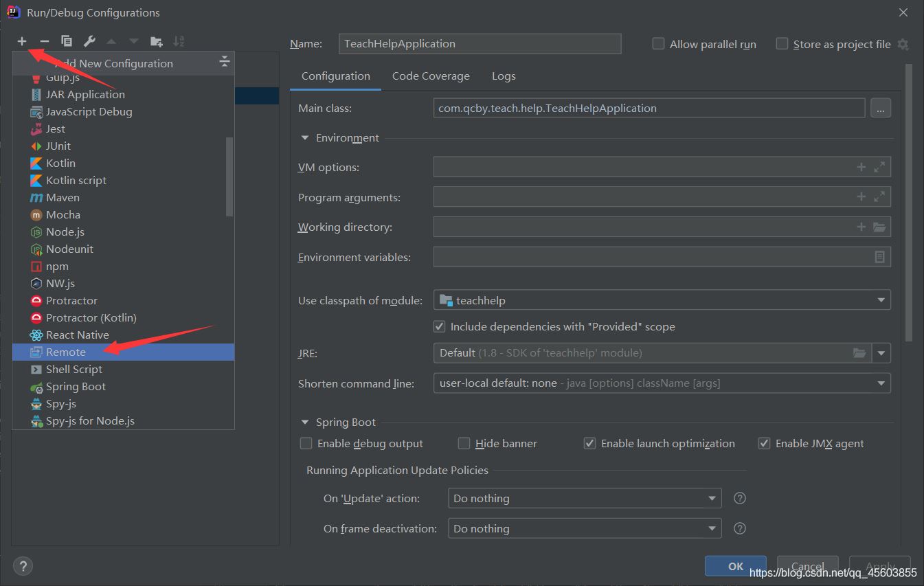Open the Environment variables editor icon
The height and width of the screenshot is (586, 924).
coord(879,257)
